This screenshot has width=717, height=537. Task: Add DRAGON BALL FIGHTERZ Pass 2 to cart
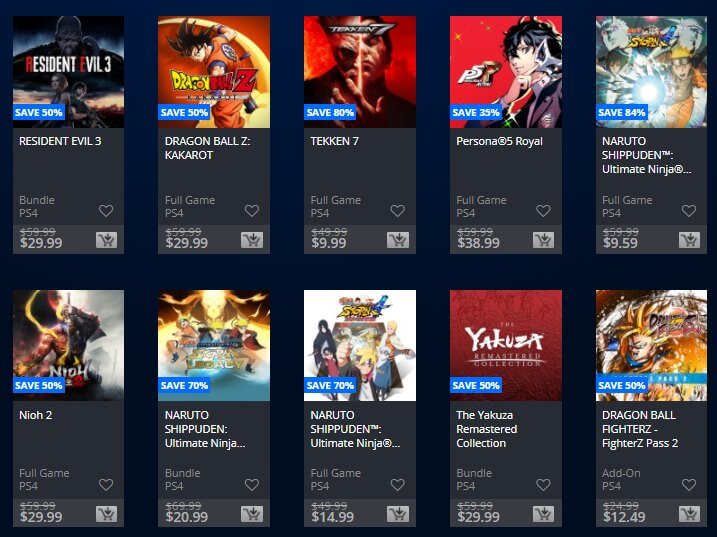[690, 514]
